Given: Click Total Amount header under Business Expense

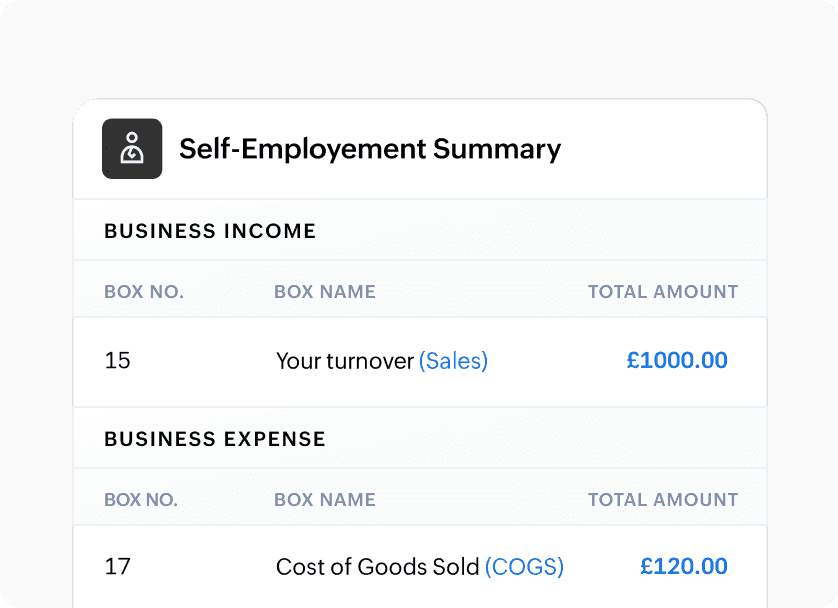Looking at the screenshot, I should coord(663,500).
